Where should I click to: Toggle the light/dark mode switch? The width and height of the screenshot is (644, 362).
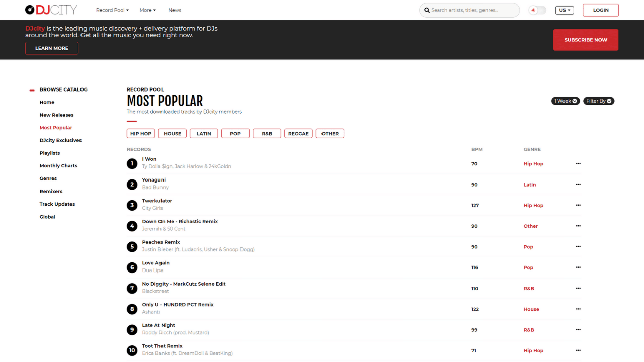[x=537, y=10]
